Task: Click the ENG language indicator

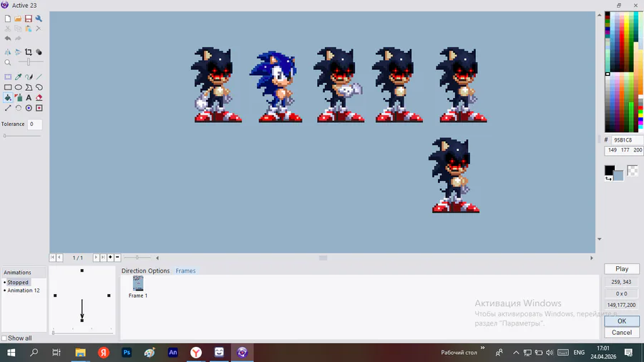Action: (579, 353)
